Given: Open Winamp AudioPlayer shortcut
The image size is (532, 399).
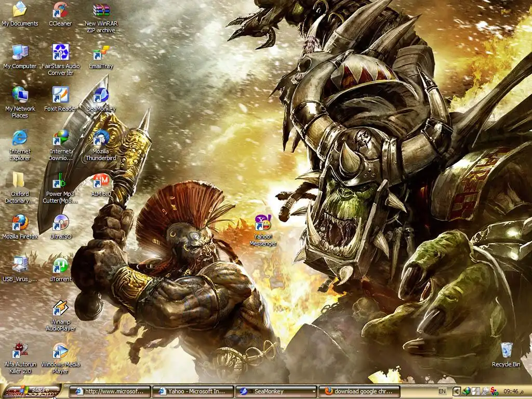Looking at the screenshot, I should click(x=60, y=315).
